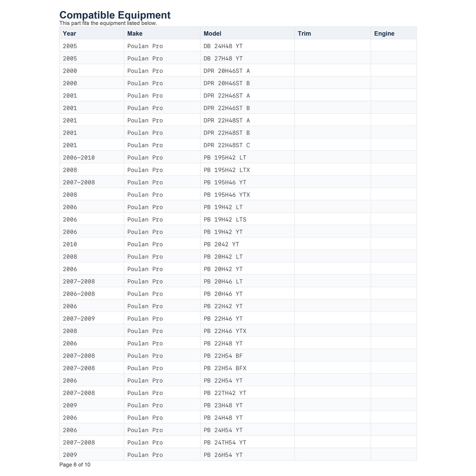
Task: Click the PB 195H42 LTX model entry
Action: click(227, 170)
